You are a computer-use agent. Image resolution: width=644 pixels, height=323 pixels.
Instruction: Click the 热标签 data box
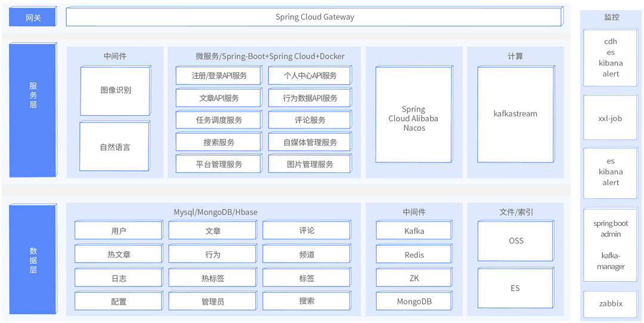tap(212, 278)
